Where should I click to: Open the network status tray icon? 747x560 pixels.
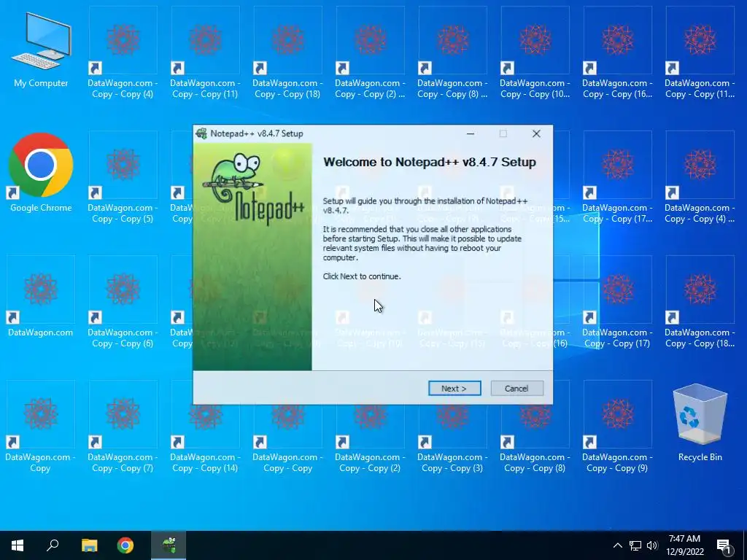click(x=635, y=545)
